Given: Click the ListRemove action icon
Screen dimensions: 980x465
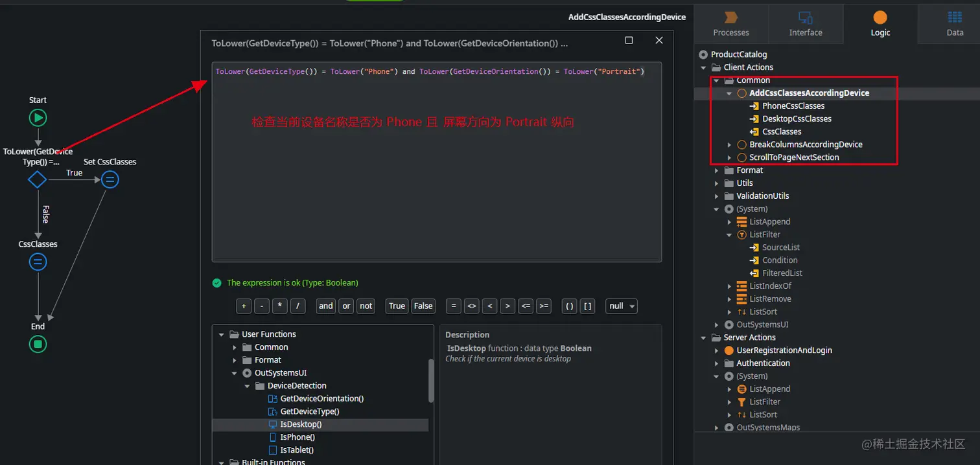Looking at the screenshot, I should click(741, 299).
